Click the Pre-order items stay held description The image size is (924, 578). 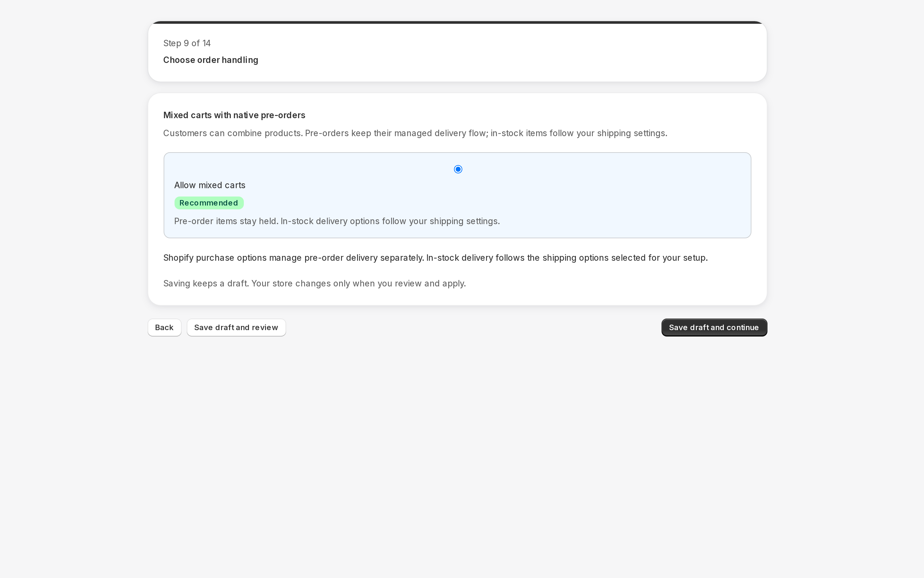click(337, 221)
